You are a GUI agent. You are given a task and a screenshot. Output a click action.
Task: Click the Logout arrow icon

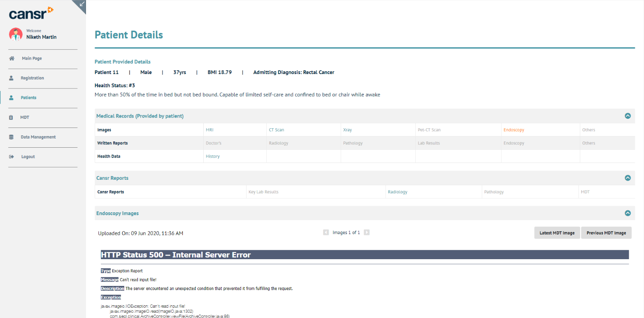[12, 157]
